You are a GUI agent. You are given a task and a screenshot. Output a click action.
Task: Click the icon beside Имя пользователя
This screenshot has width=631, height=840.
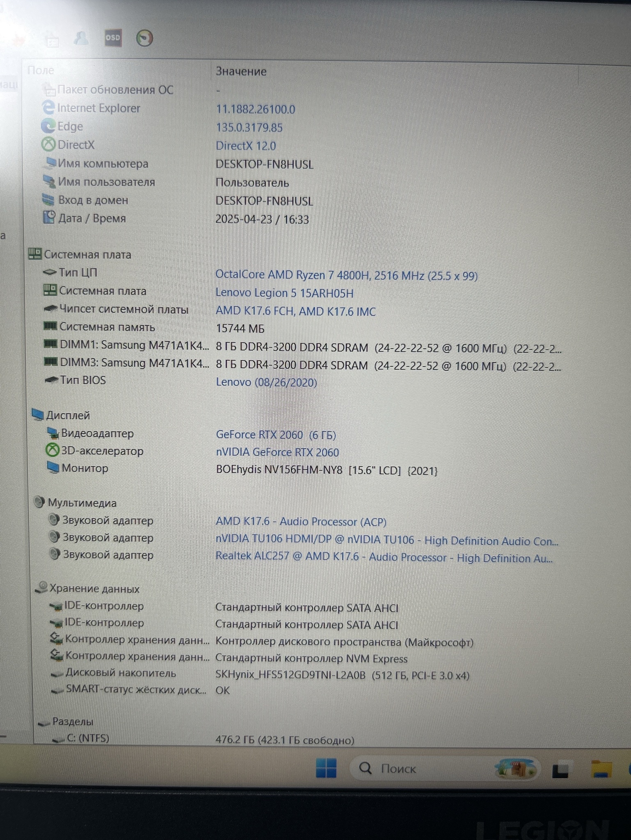pos(49,181)
